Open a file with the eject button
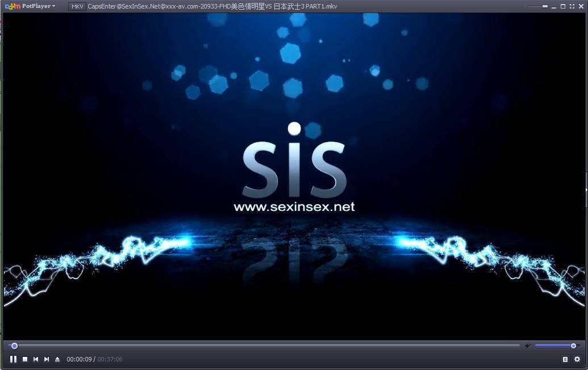The image size is (588, 370). (x=57, y=359)
